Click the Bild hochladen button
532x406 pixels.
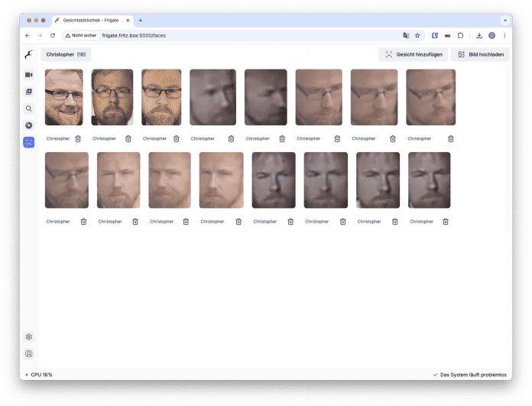pyautogui.click(x=480, y=54)
